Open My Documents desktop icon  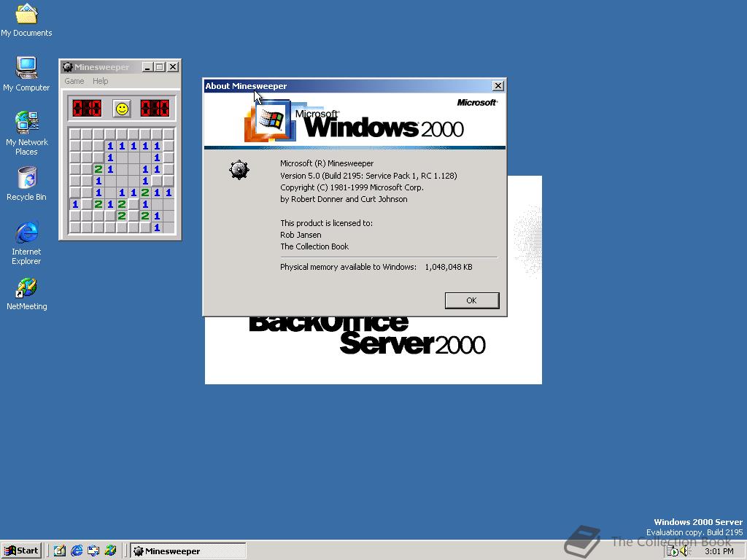pos(26,20)
